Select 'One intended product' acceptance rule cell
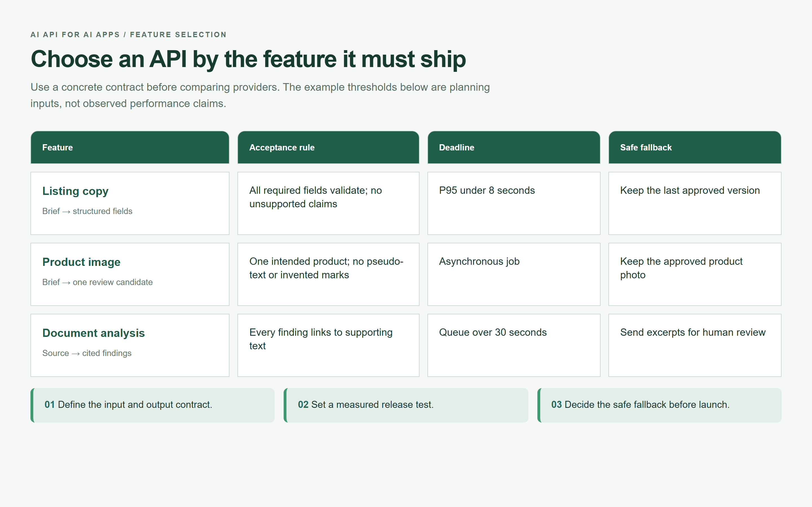Screen dimensions: 812x507 (328, 274)
